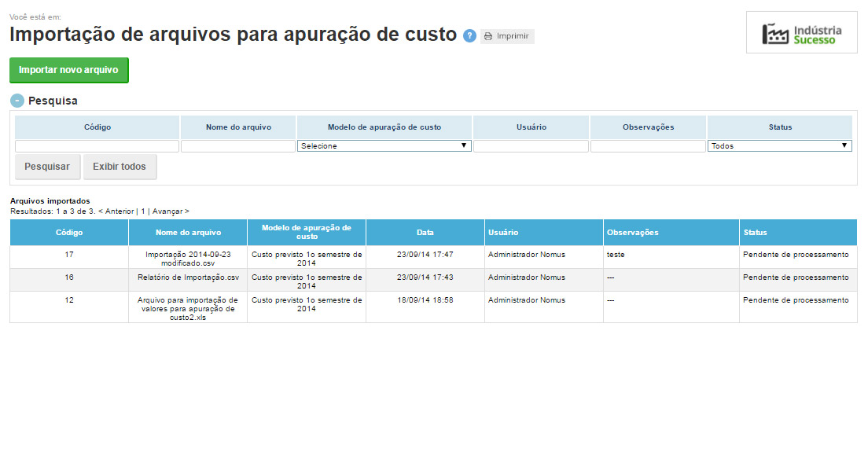Focus the Observações search input field

[x=648, y=146]
